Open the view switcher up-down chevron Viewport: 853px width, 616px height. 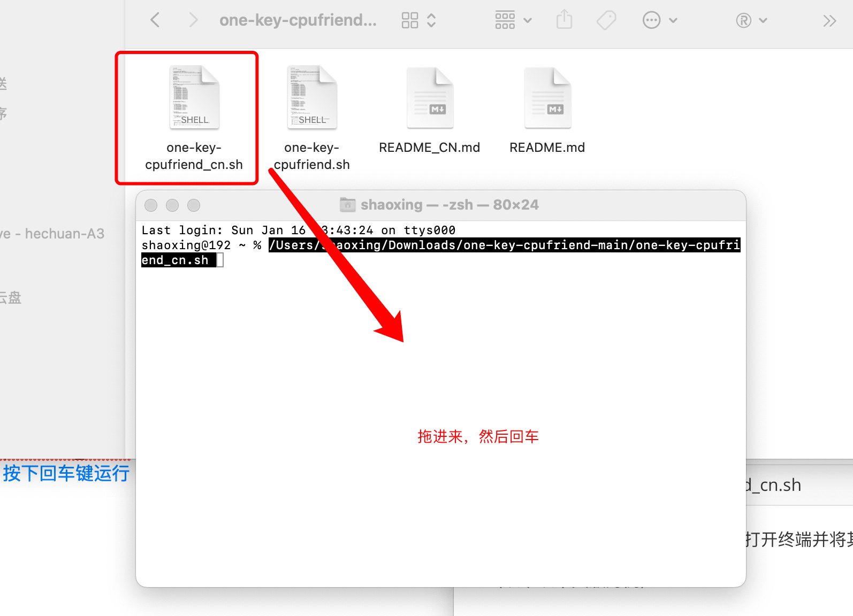pyautogui.click(x=431, y=20)
